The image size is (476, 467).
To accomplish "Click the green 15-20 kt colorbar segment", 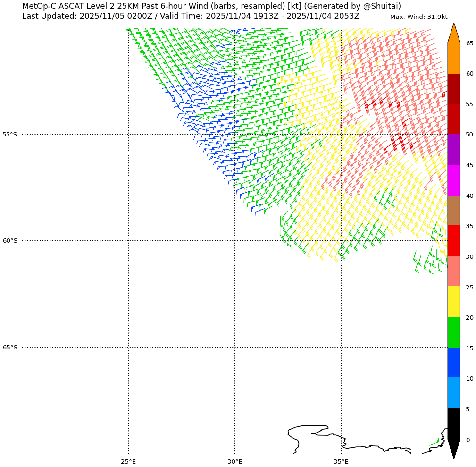I will point(453,332).
